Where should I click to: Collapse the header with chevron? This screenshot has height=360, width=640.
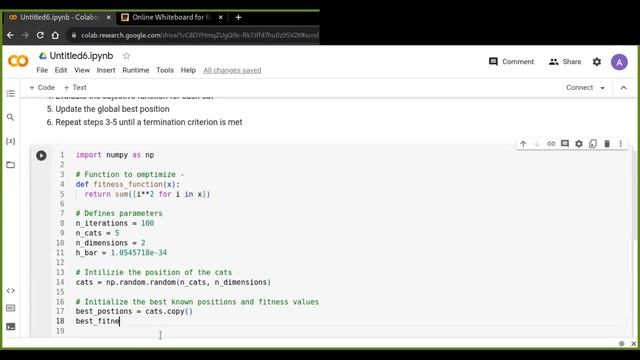coord(624,88)
